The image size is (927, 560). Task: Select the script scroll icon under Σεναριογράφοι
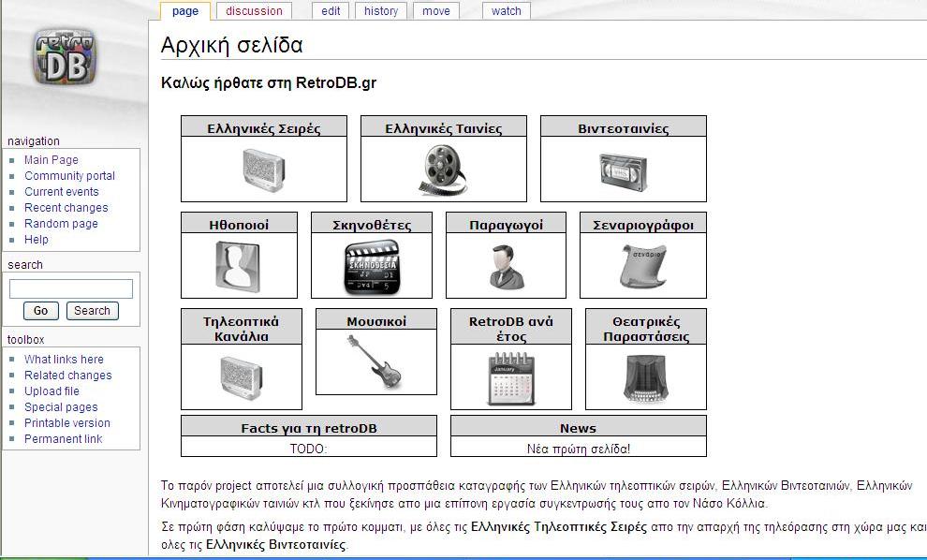click(x=642, y=266)
